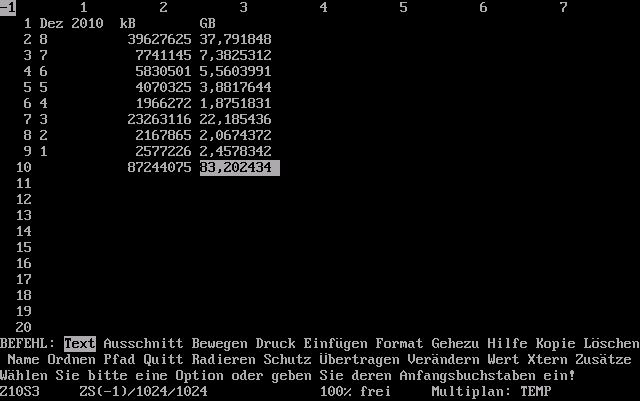Click row number 20 label
This screenshot has width=640, height=401.
click(x=23, y=327)
